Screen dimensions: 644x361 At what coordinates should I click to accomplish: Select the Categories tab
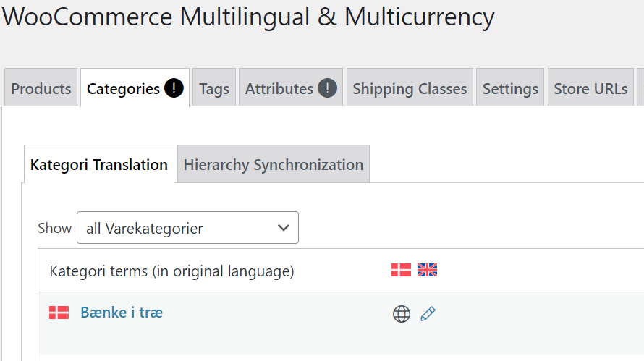(135, 88)
